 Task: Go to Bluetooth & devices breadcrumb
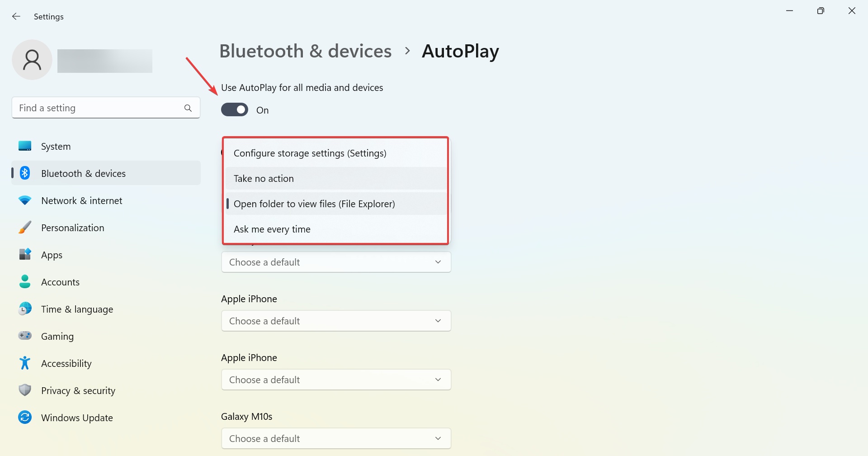coord(306,51)
